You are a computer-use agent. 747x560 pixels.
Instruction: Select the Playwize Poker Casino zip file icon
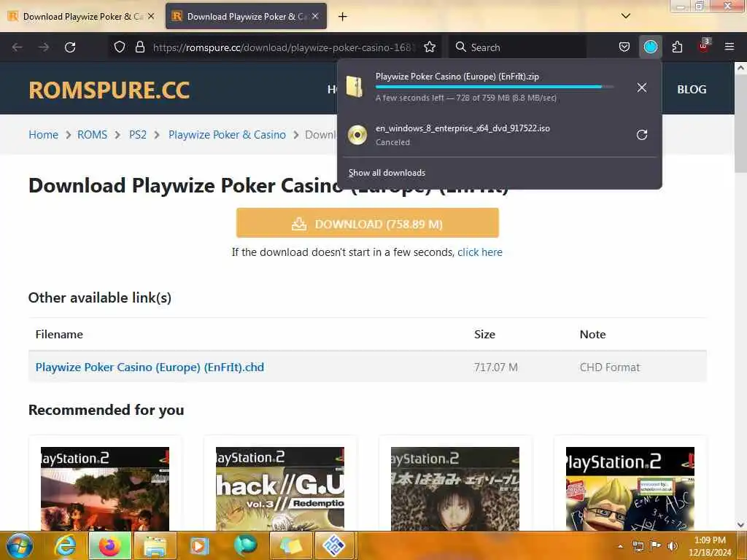(x=355, y=87)
